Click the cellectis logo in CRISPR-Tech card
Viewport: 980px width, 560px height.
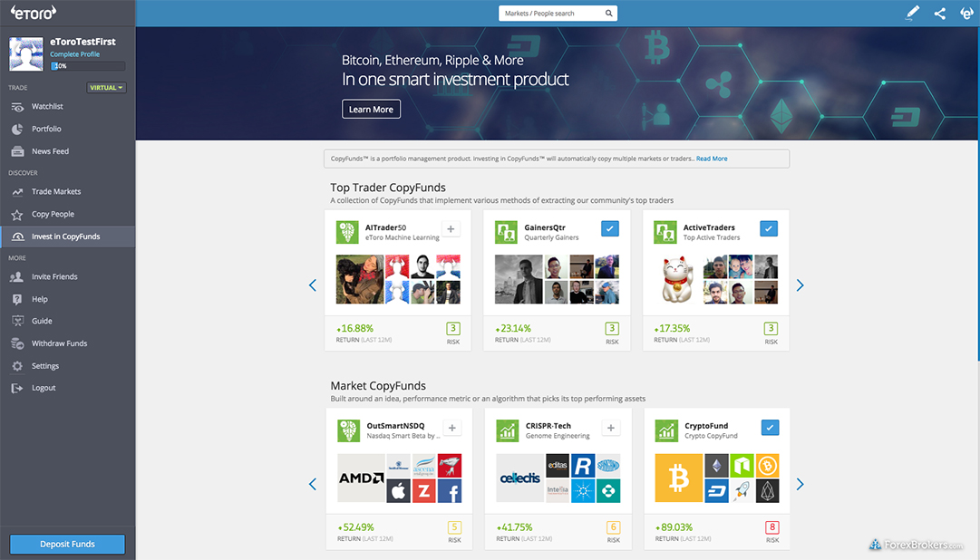(x=520, y=478)
